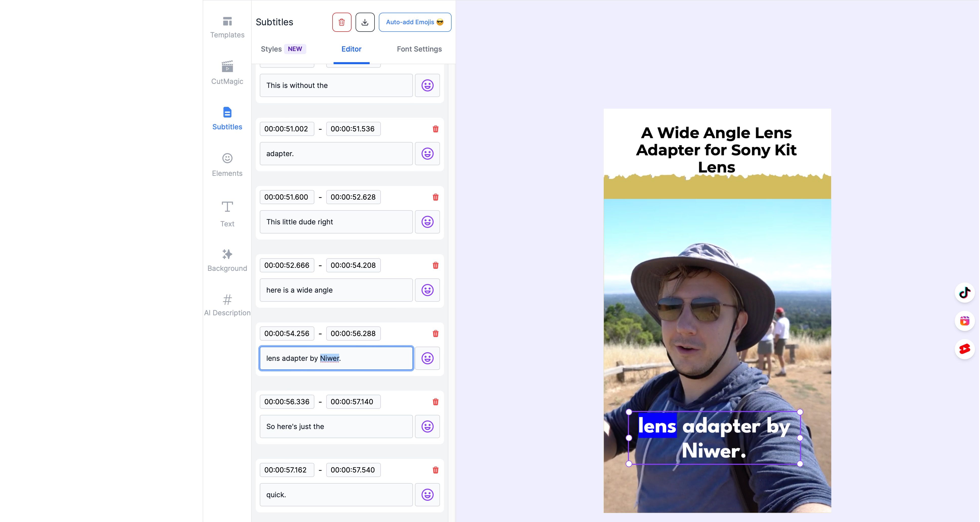
Task: Toggle emoji for This little dude right
Action: [x=427, y=222]
